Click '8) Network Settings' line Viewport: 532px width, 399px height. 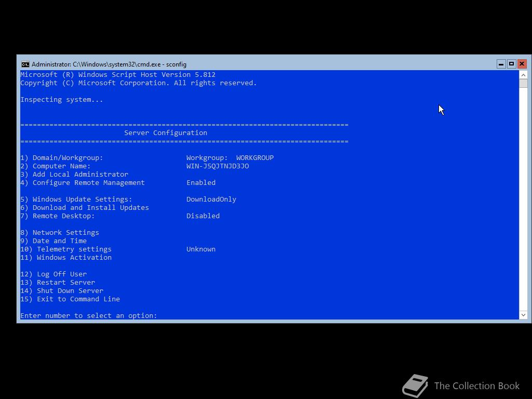point(60,233)
